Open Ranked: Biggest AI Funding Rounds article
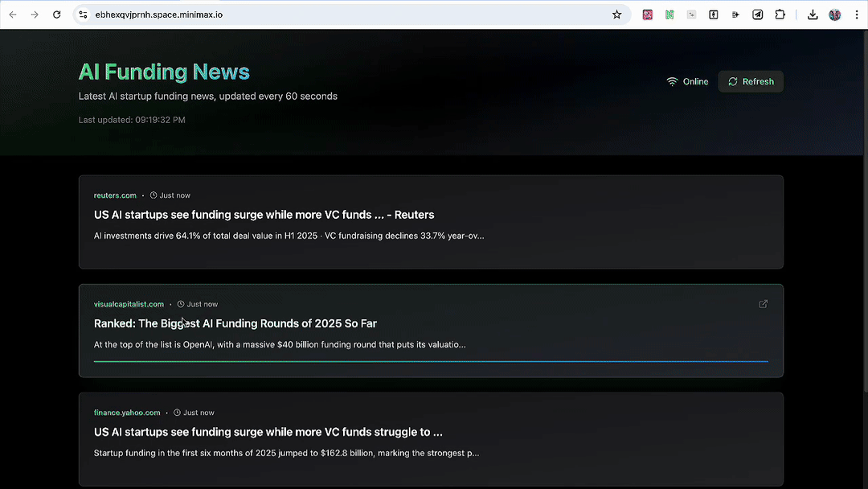This screenshot has width=868, height=489. pos(235,323)
